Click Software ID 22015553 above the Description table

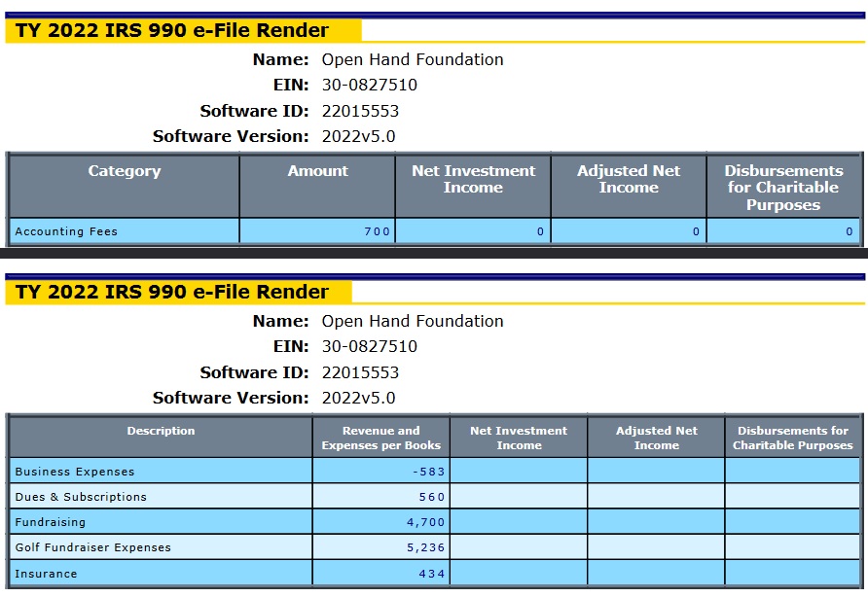coord(360,372)
